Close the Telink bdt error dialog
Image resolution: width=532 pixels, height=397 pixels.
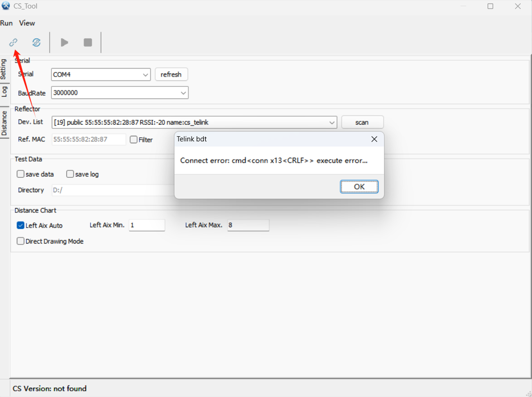click(374, 140)
